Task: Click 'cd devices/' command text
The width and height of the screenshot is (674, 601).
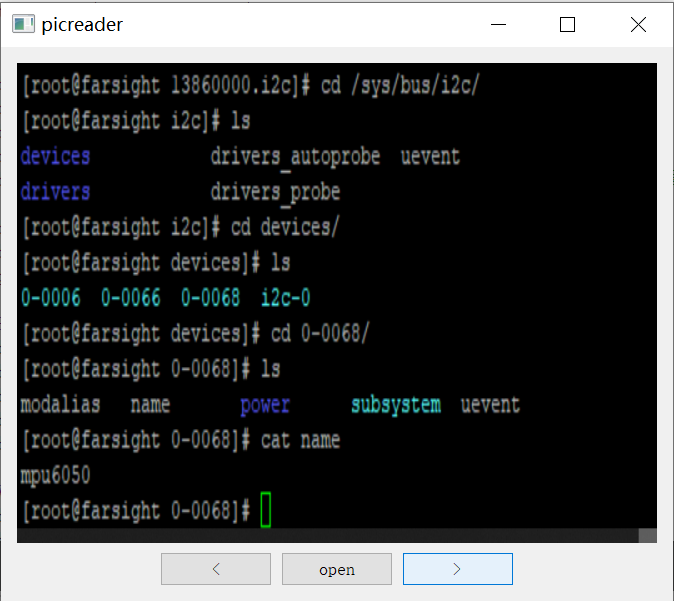Action: click(285, 227)
